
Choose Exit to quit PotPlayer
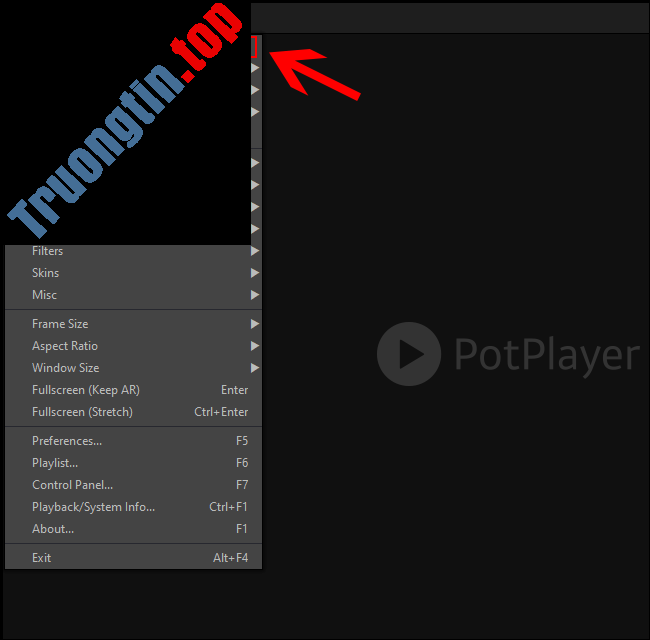(x=42, y=558)
